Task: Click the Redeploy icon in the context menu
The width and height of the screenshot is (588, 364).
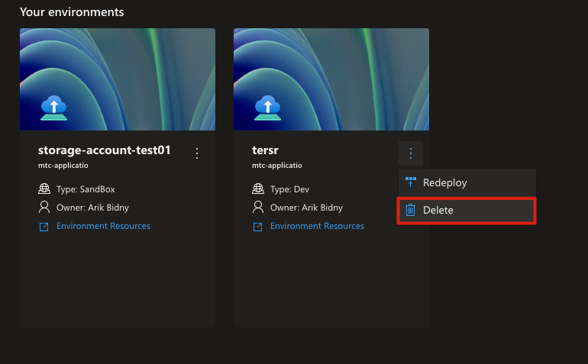Action: [410, 182]
